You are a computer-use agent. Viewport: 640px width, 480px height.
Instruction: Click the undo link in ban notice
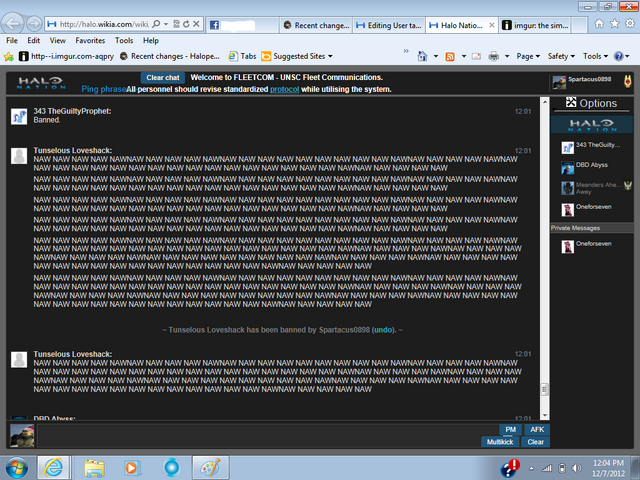383,330
